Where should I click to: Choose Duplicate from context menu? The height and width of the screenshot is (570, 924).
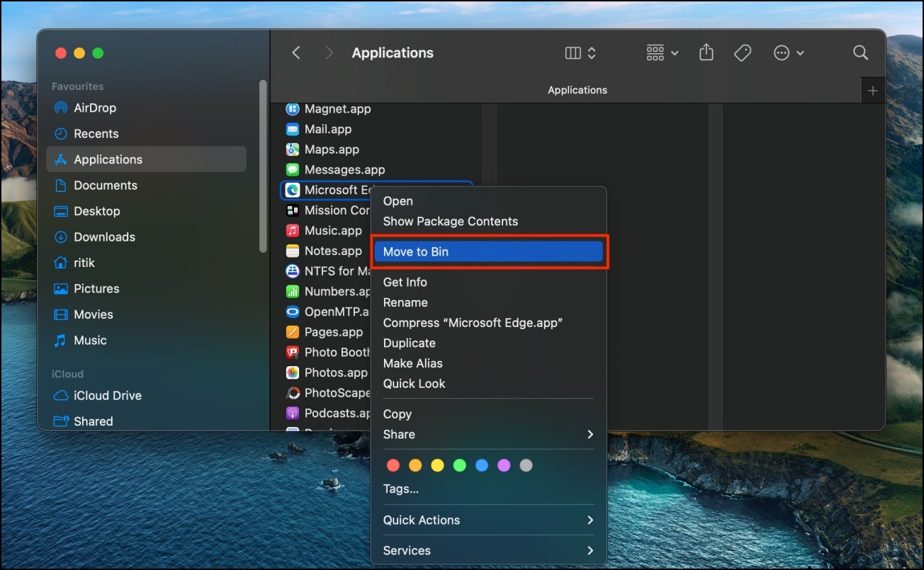pos(489,343)
